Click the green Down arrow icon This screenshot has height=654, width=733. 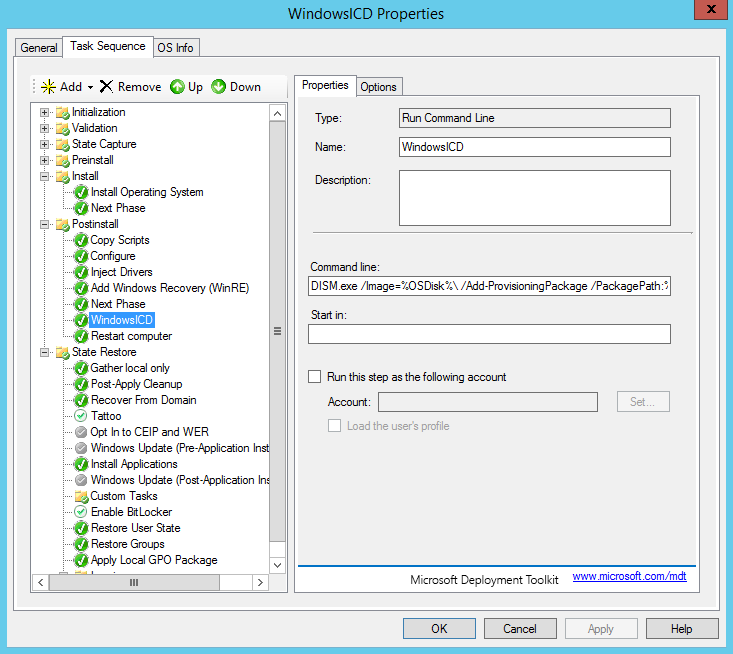click(219, 87)
